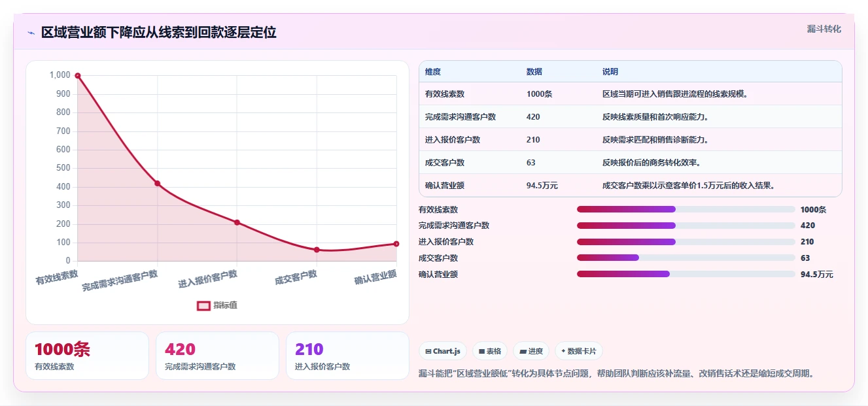Click the 数据 table column header
868x406 pixels.
coord(534,72)
